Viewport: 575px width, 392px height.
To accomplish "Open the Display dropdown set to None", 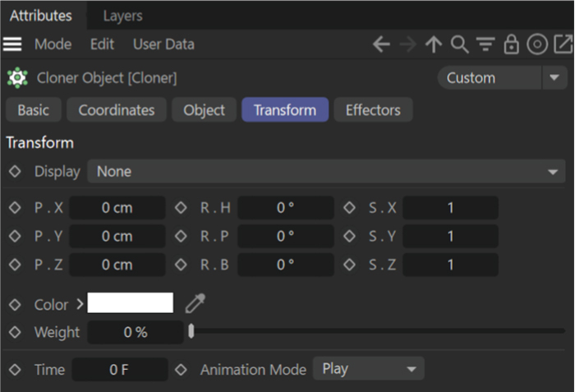I will coord(326,172).
